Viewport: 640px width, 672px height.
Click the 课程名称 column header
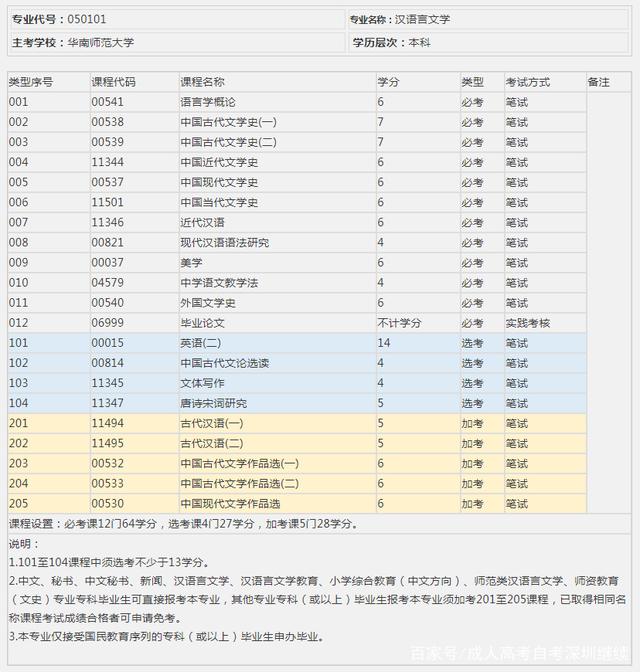coord(202,82)
